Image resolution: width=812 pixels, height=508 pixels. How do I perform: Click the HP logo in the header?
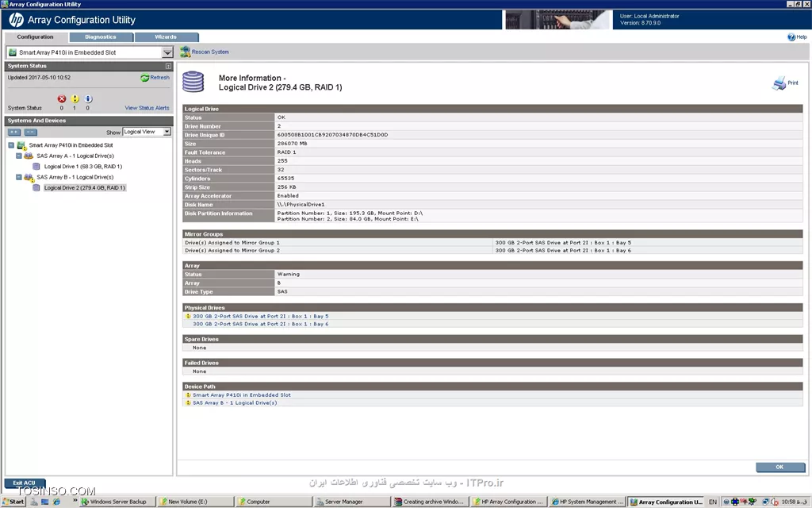[x=16, y=20]
